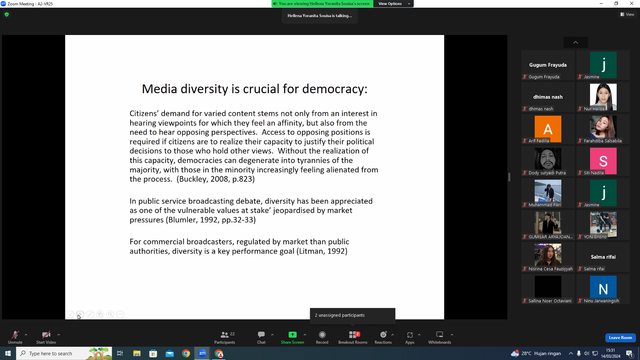Select dhimas nash participant tile
This screenshot has height=360, width=640.
(x=548, y=97)
